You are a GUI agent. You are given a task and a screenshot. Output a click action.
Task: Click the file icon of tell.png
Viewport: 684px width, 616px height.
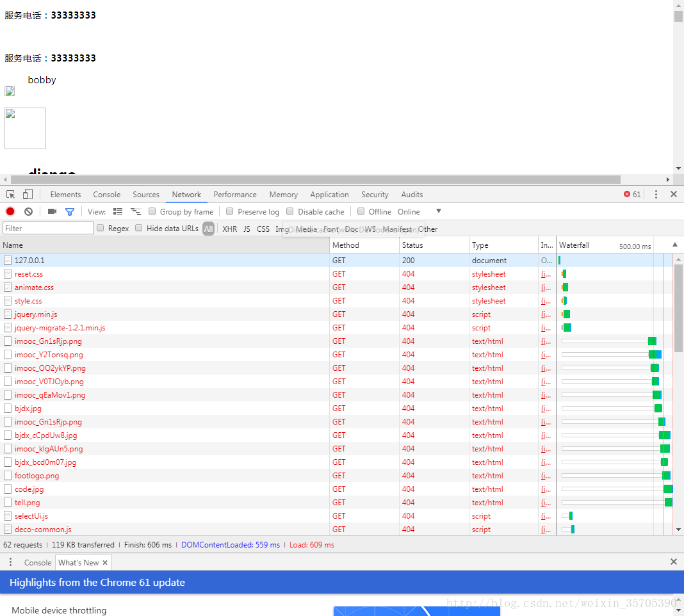8,503
